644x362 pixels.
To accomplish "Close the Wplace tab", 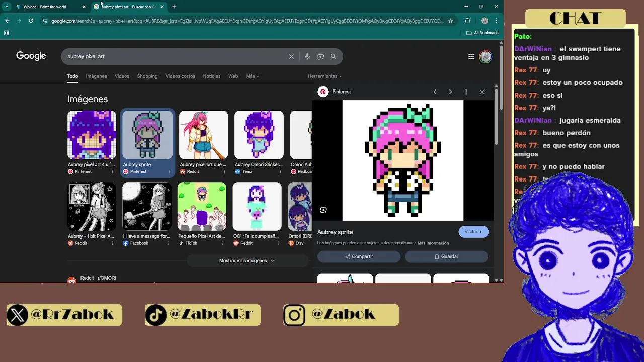I will [84, 7].
